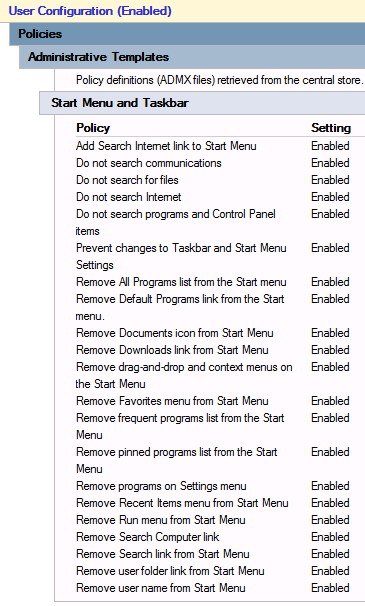Open Remove Documents icon from Start Menu policy
365x606 pixels.
click(175, 333)
